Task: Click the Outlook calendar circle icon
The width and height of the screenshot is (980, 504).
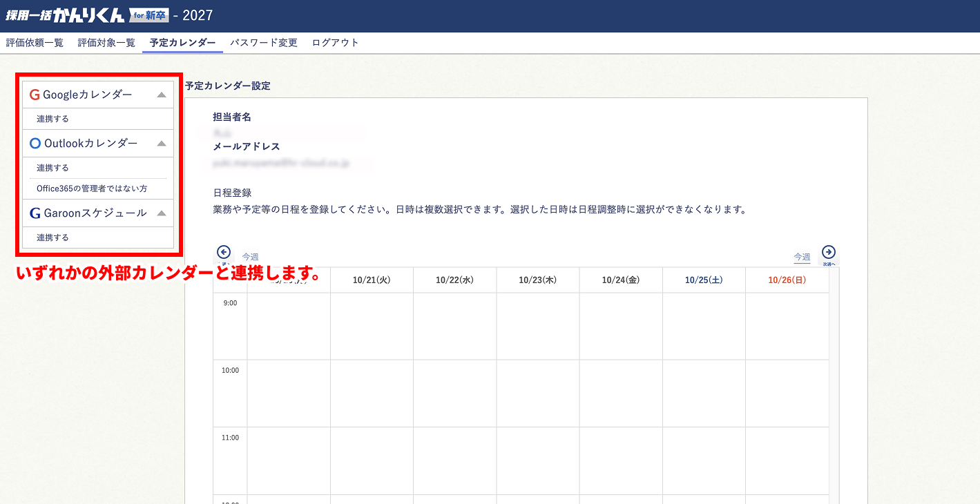Action: pos(35,144)
